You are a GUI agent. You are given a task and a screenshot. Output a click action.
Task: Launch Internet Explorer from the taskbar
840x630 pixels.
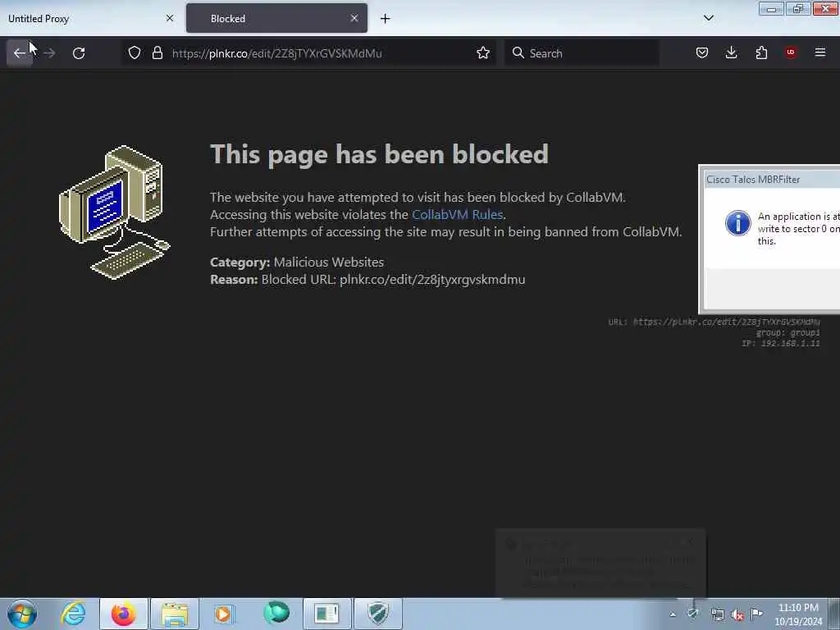(73, 614)
